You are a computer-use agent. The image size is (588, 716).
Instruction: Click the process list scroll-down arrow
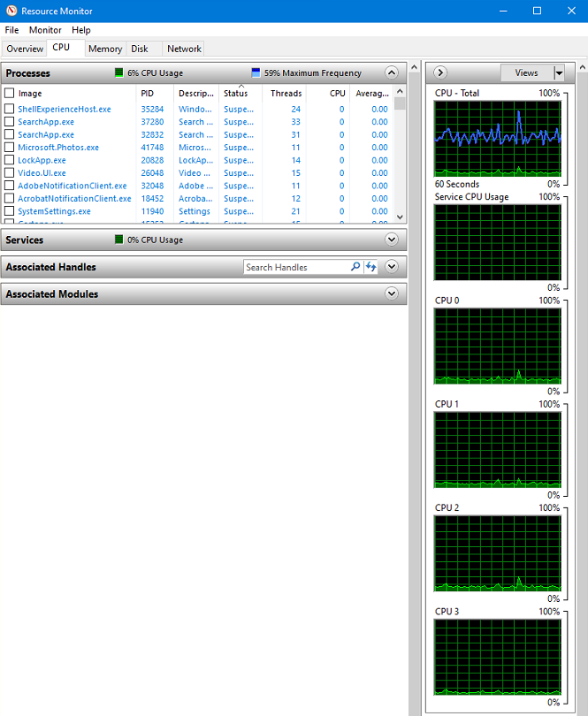click(x=400, y=217)
